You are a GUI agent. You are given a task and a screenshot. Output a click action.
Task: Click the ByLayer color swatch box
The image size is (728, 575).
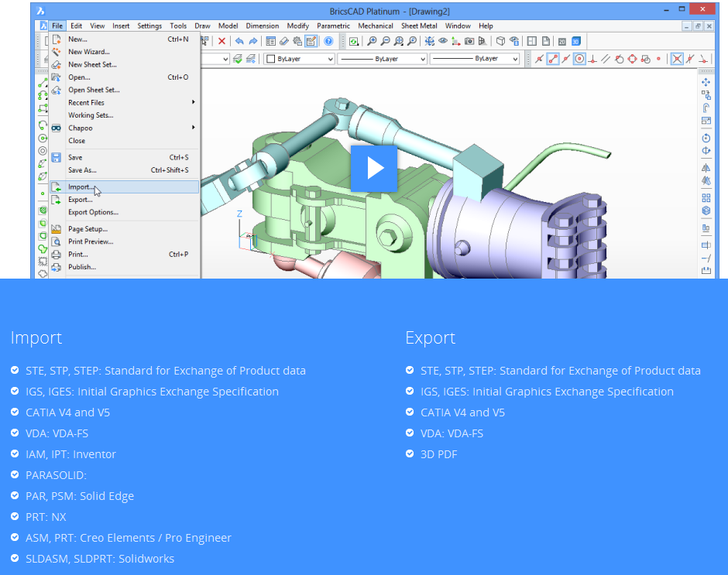pos(271,59)
